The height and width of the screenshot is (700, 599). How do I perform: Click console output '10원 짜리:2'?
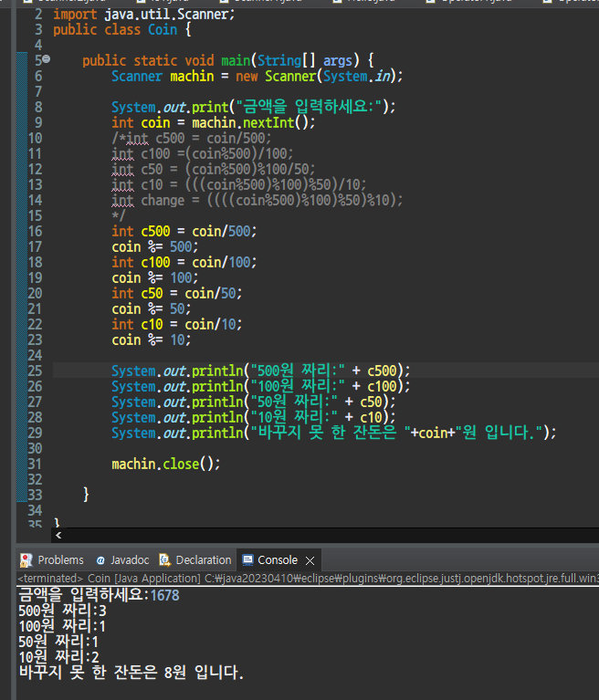(58, 657)
